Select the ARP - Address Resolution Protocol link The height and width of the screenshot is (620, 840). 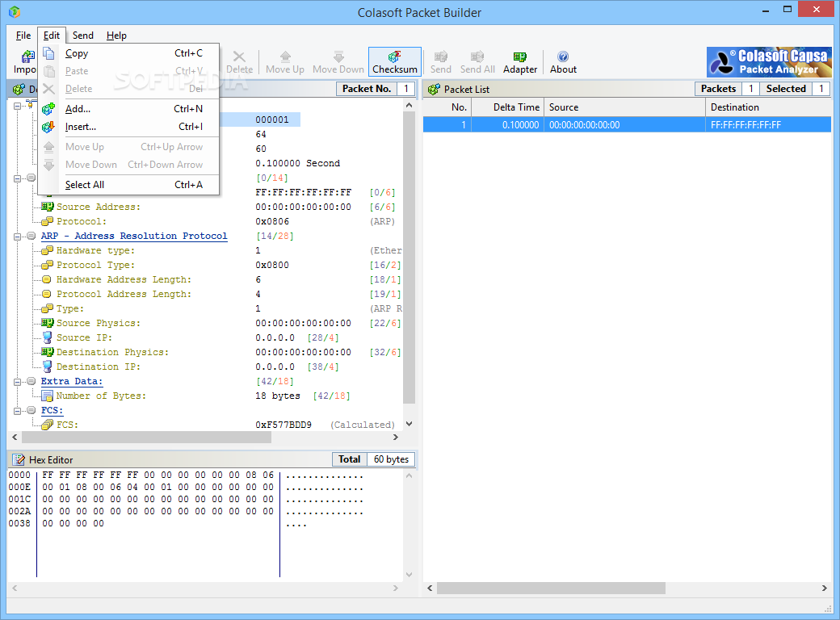[134, 236]
